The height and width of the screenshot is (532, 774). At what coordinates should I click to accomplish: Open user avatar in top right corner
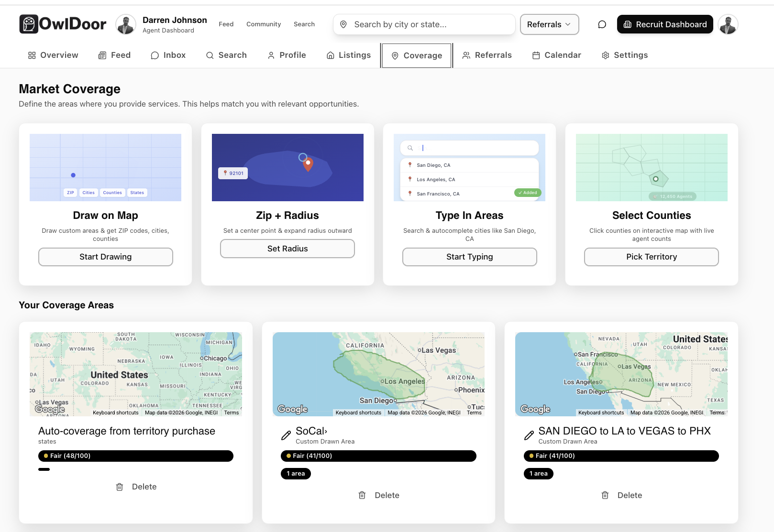coord(728,24)
